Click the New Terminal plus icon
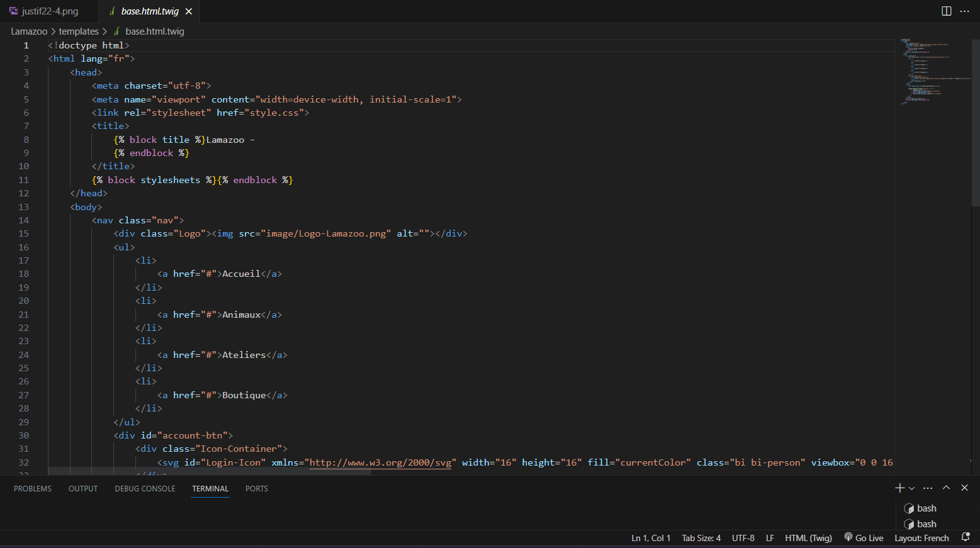The image size is (980, 548). coord(899,488)
